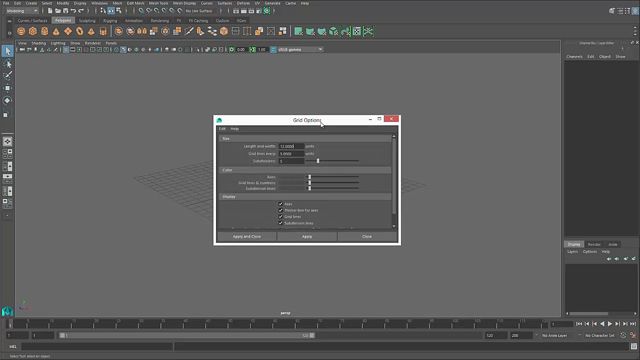Pick the Rotate tool in left toolbox
The width and height of the screenshot is (640, 360).
pos(7,100)
